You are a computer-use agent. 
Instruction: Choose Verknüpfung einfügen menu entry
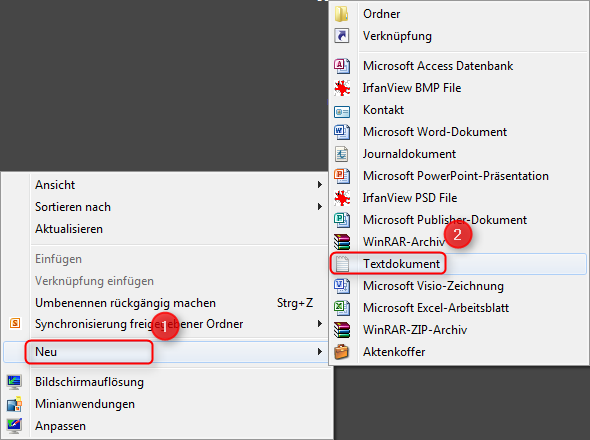pos(166,281)
